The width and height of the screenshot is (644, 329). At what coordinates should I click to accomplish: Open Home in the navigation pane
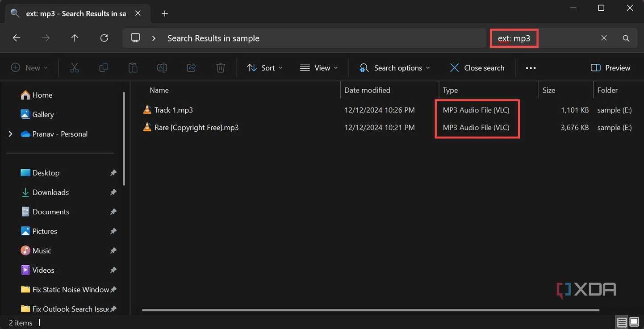pos(37,95)
